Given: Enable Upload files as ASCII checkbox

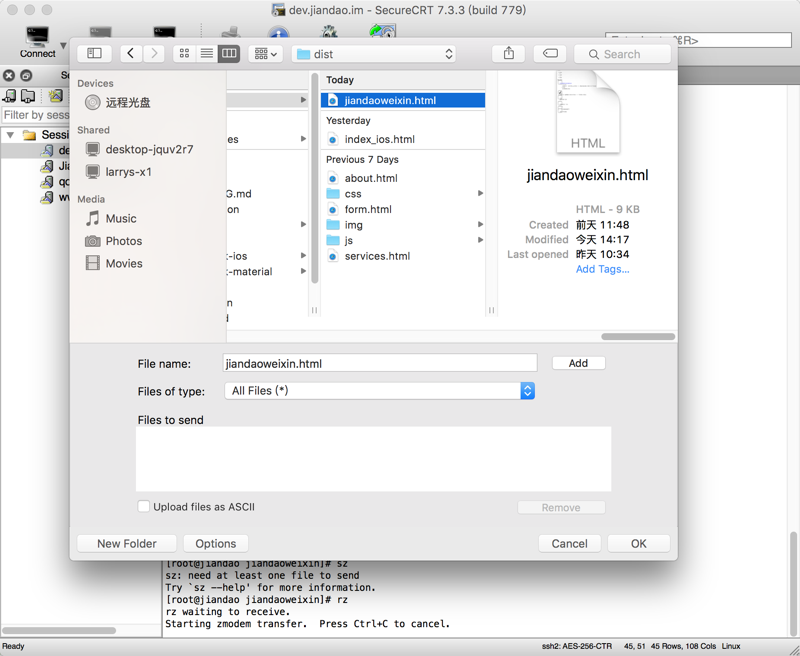Looking at the screenshot, I should pos(144,506).
